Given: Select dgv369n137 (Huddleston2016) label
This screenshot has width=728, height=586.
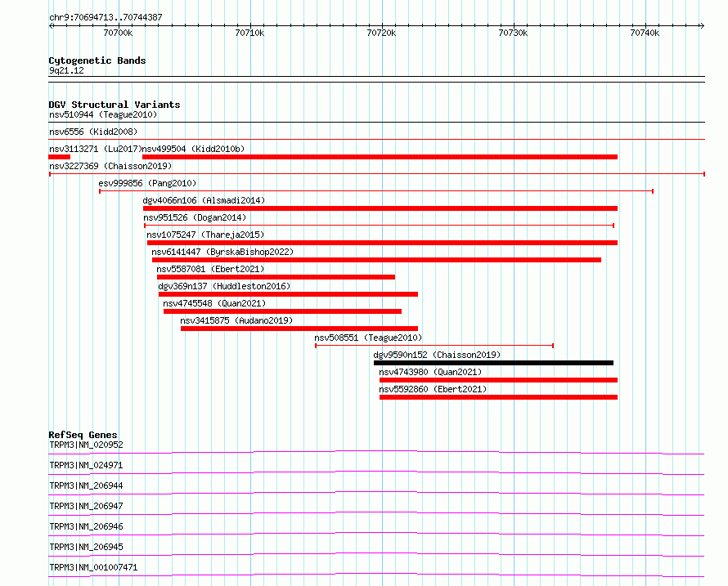Looking at the screenshot, I should pyautogui.click(x=224, y=286).
